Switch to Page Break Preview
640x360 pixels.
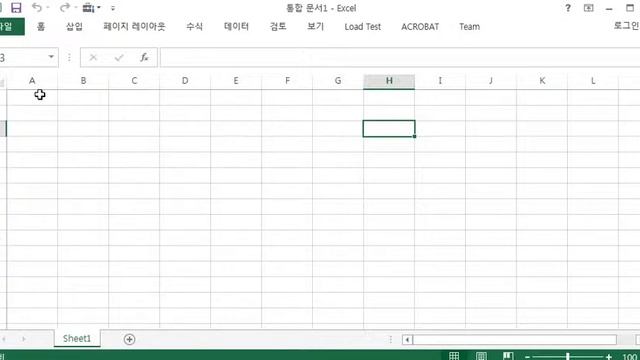[x=508, y=356]
